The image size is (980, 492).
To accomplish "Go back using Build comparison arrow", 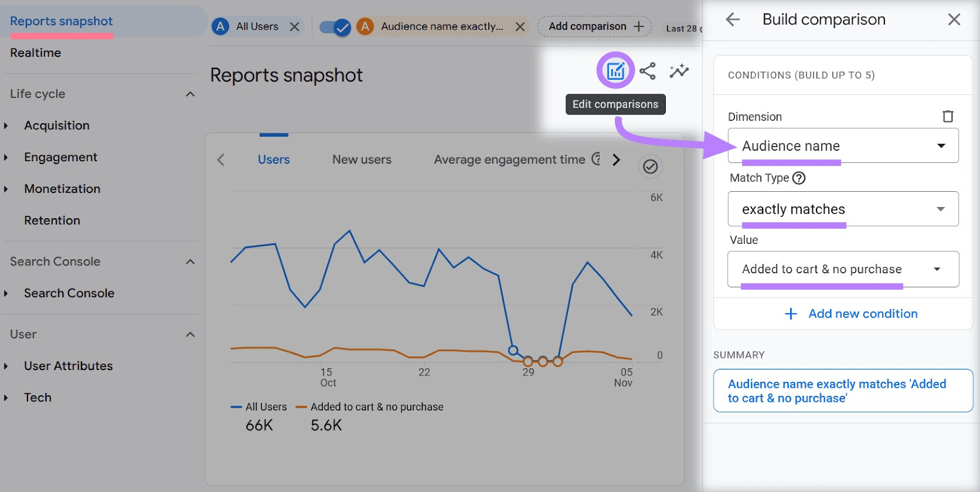I will pyautogui.click(x=733, y=20).
